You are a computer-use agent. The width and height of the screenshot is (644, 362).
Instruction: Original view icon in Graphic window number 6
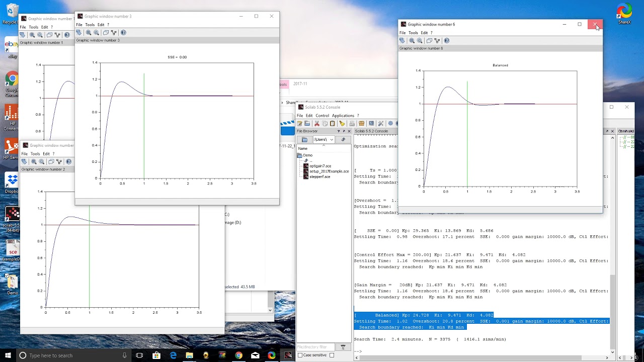(x=420, y=41)
